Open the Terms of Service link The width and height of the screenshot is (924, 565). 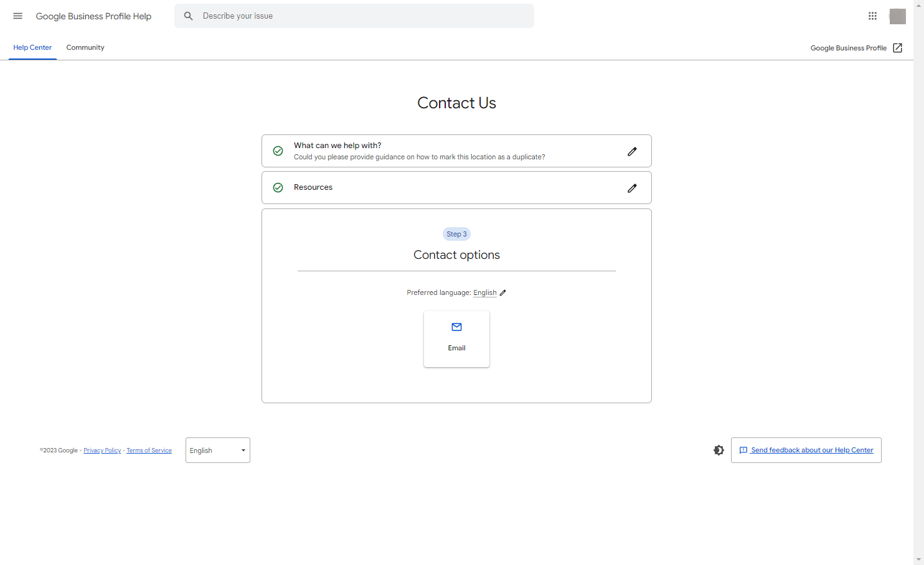coord(149,451)
